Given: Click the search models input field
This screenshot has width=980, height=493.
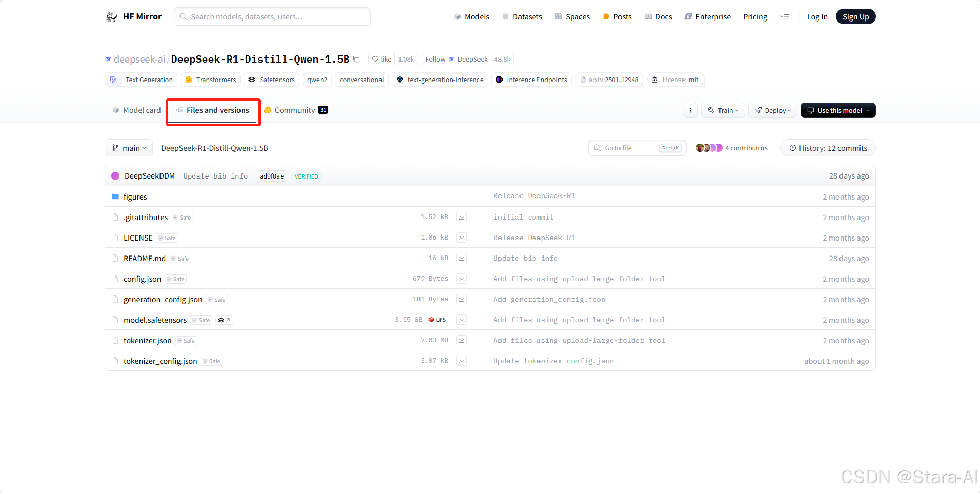Looking at the screenshot, I should click(272, 16).
